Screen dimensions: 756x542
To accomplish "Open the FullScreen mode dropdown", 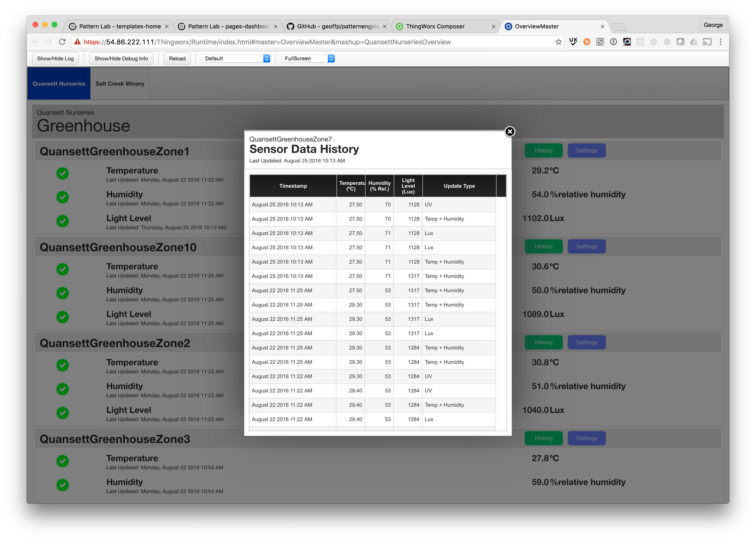I will pyautogui.click(x=307, y=58).
